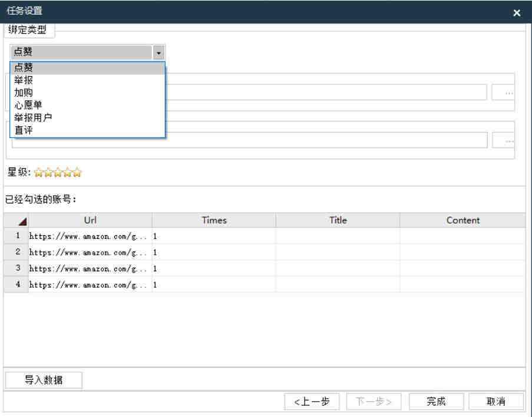Open the 绑定类型 dropdown arrow

tap(158, 52)
